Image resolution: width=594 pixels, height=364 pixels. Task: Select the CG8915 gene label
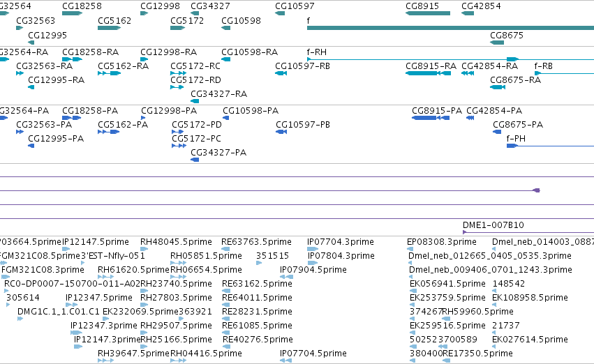click(422, 6)
